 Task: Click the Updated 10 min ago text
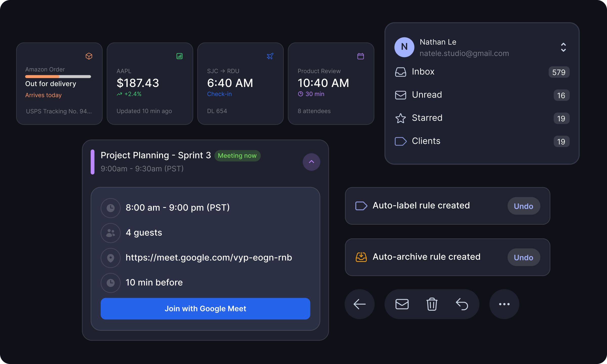coord(144,111)
